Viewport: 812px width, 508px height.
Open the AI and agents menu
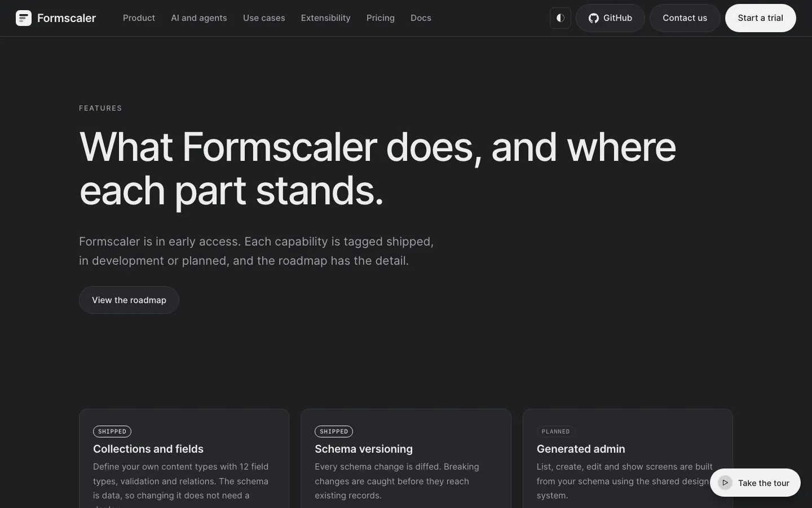199,18
